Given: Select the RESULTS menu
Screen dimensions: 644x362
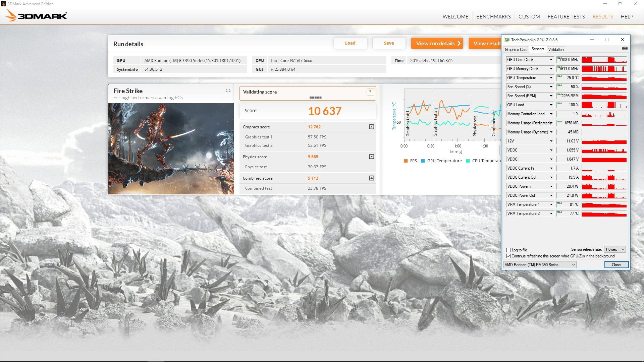Looking at the screenshot, I should point(602,16).
